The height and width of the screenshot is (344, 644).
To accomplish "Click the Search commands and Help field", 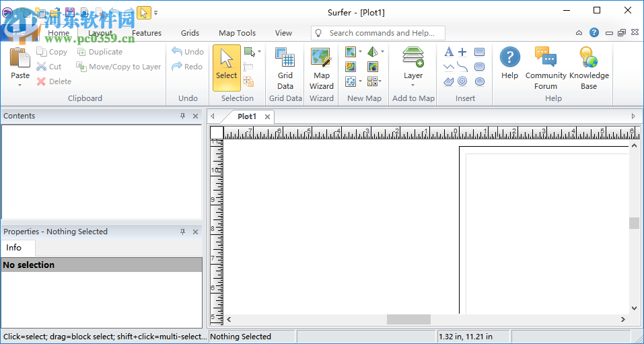I will click(x=378, y=33).
